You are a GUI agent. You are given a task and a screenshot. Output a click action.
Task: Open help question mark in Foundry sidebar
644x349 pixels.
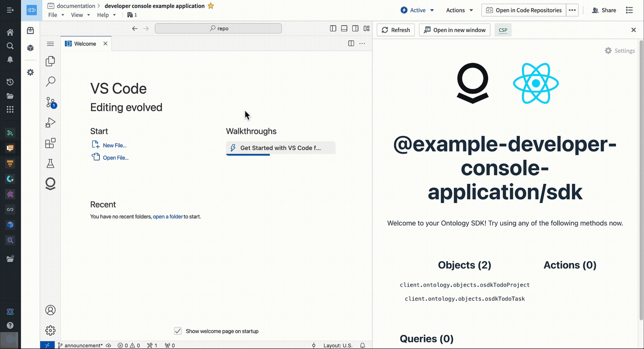tap(10, 326)
